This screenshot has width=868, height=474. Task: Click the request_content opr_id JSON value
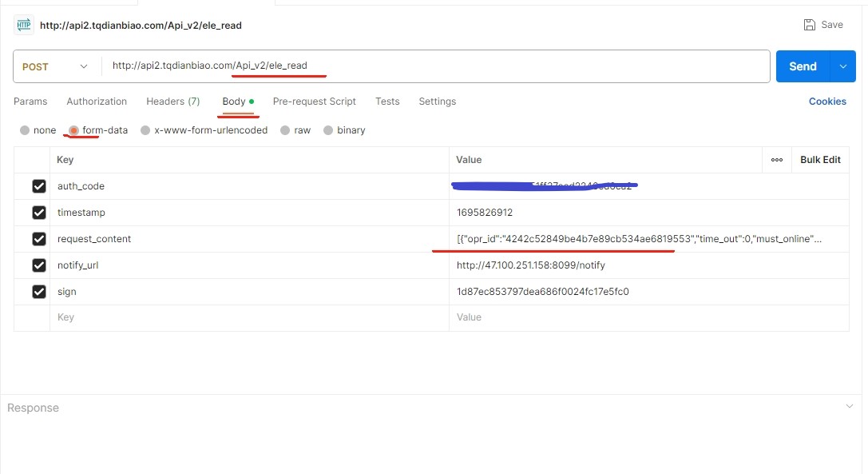(x=639, y=239)
